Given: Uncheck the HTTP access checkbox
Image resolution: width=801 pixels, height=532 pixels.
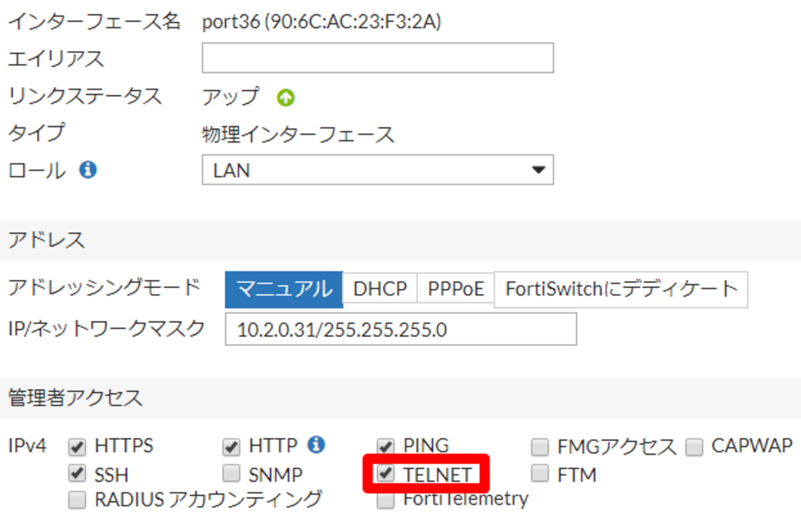Looking at the screenshot, I should 232,446.
